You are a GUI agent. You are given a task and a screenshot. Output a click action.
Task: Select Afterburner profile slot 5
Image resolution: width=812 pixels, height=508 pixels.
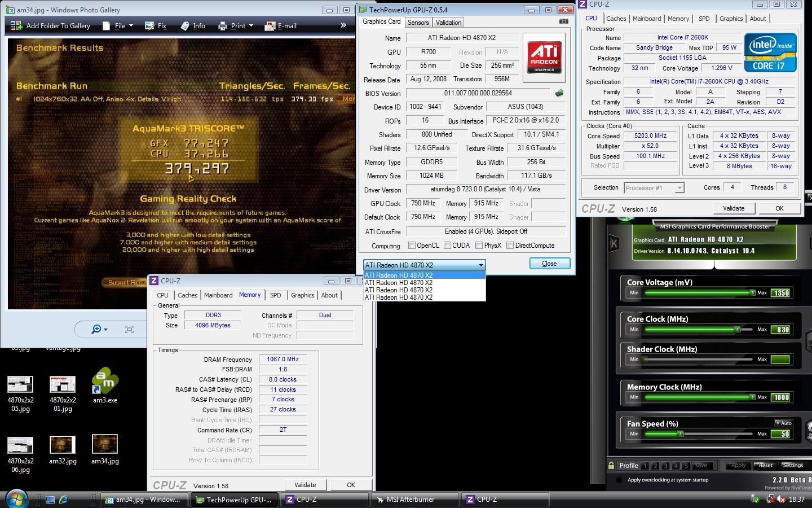[686, 466]
